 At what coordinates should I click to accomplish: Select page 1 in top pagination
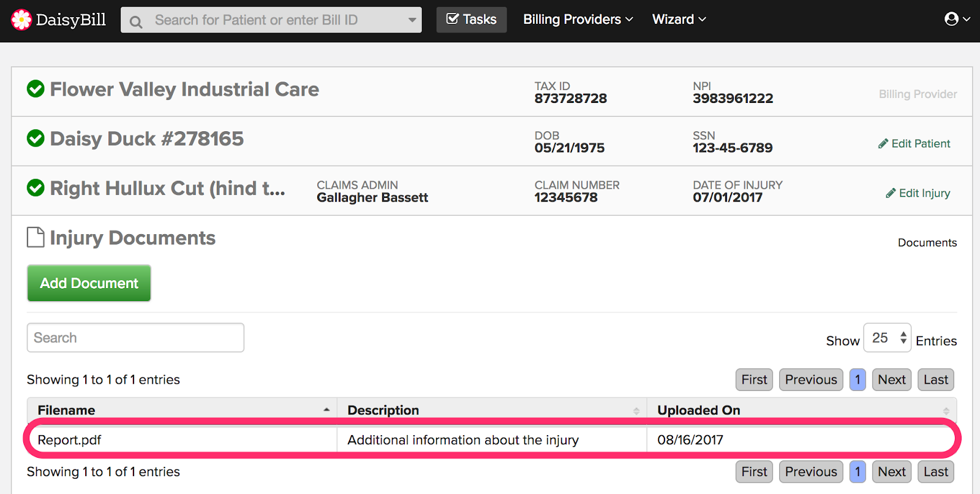[858, 379]
